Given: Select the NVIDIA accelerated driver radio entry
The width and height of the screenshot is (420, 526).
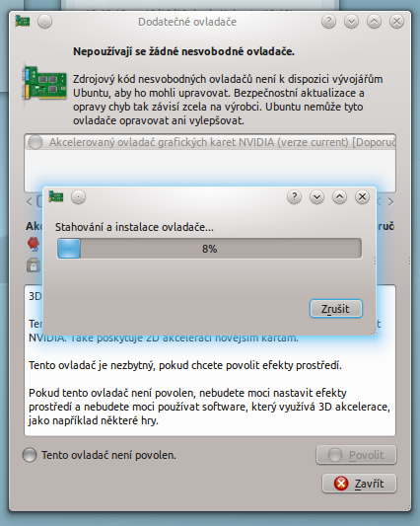Looking at the screenshot, I should (x=211, y=142).
